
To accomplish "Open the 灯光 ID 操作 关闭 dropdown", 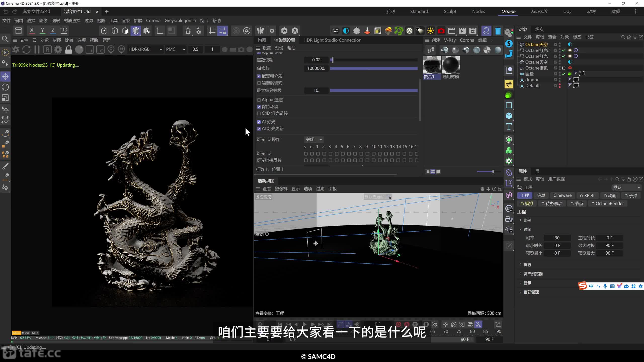I will pyautogui.click(x=314, y=140).
